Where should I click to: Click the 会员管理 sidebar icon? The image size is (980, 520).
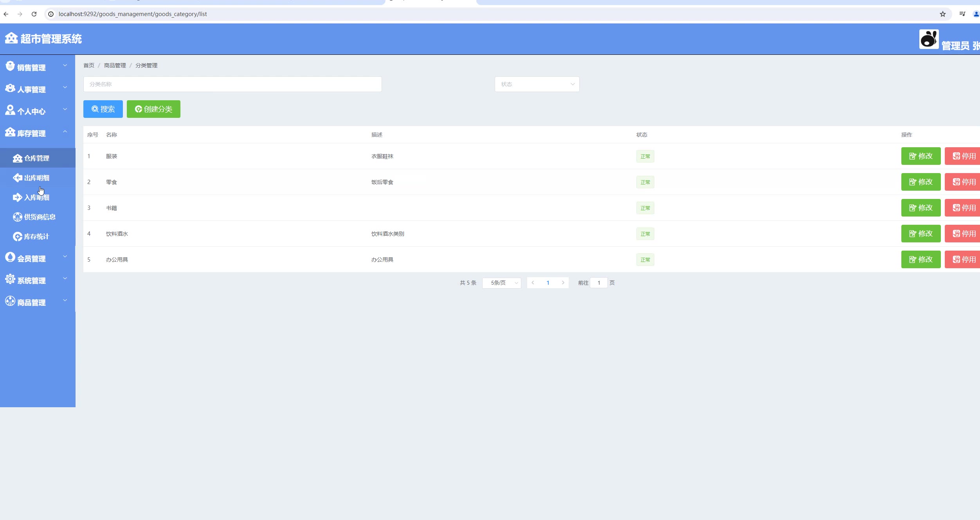pos(10,257)
